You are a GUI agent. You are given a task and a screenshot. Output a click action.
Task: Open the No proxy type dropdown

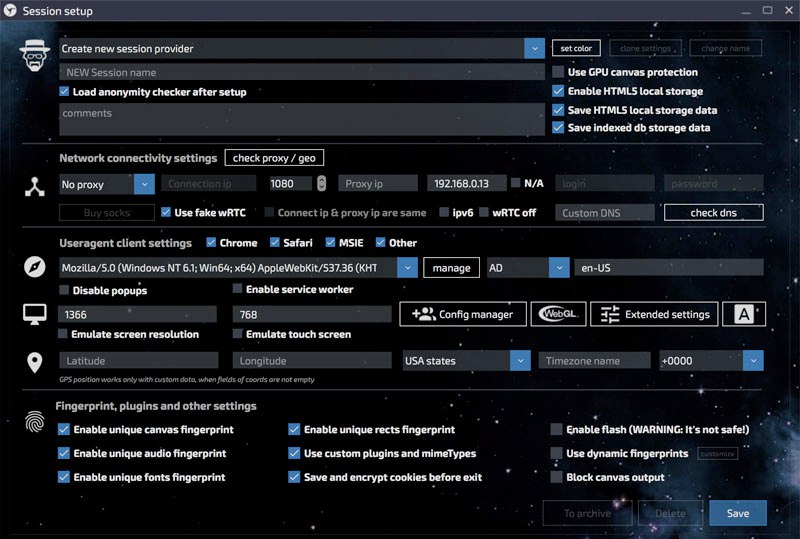[x=144, y=184]
